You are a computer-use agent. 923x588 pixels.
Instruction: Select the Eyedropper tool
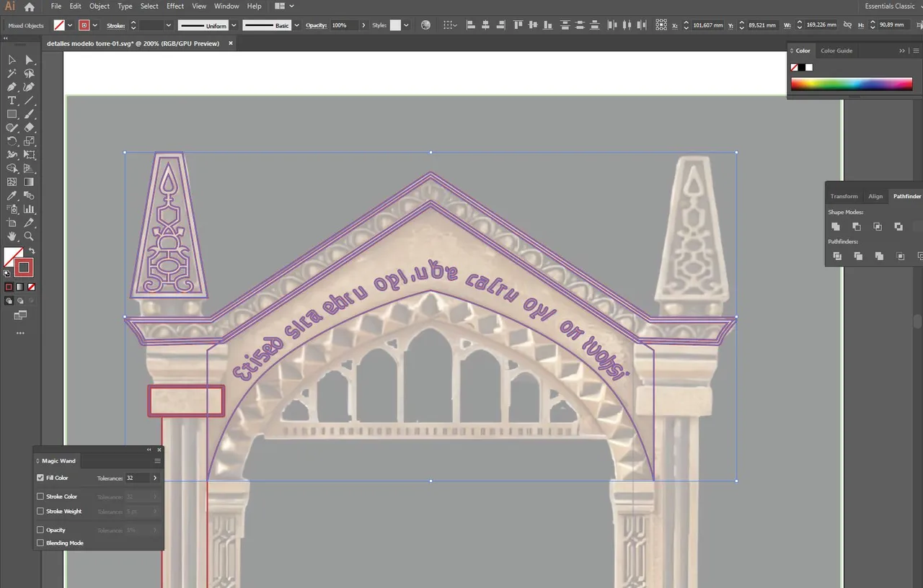[12, 196]
